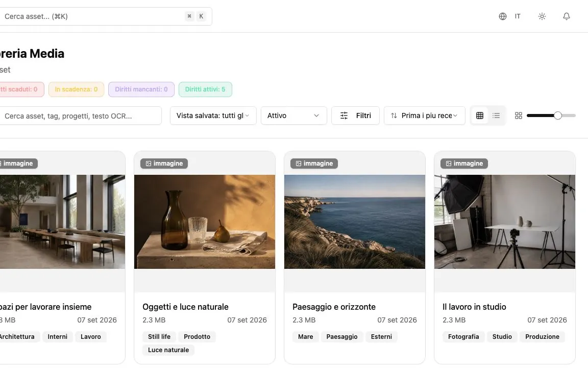Focus the 'Cerca asset... (⌘K)' search box
The image size is (588, 368).
click(105, 16)
